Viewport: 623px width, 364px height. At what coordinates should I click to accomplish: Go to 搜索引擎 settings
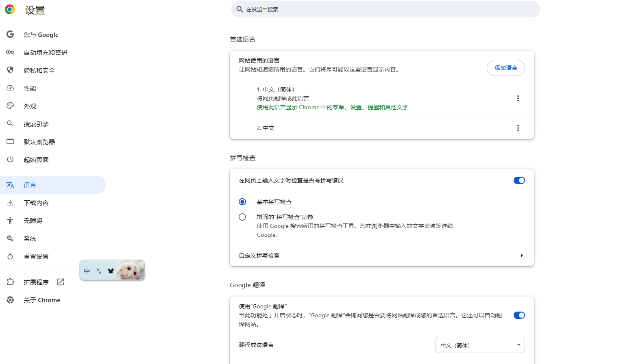[53, 124]
